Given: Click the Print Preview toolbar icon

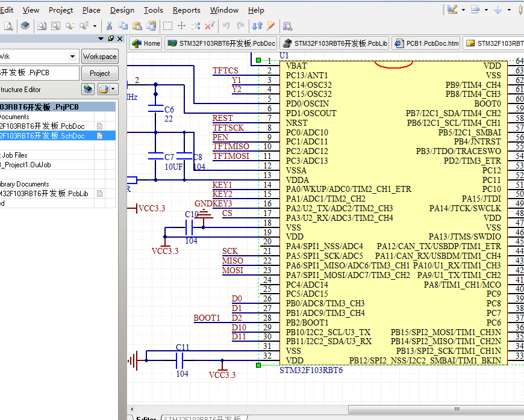Looking at the screenshot, I should coord(8,26).
